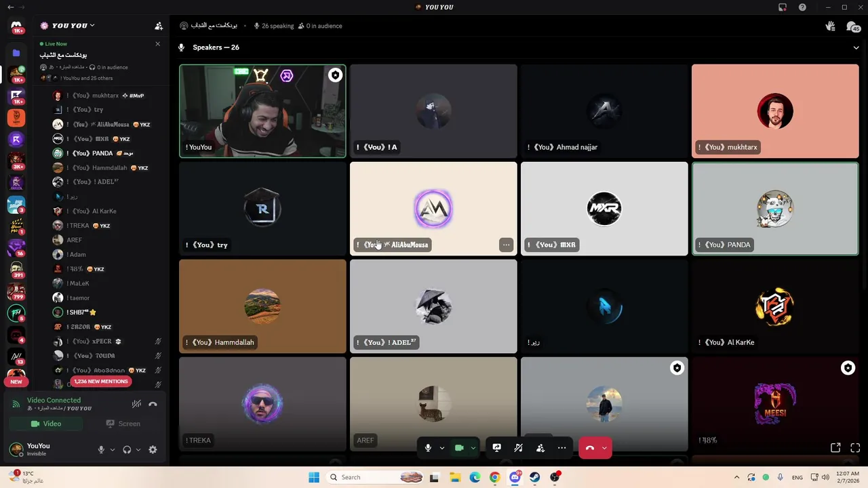Select the YouYou webcam video tile
This screenshot has height=488, width=868.
tap(262, 111)
